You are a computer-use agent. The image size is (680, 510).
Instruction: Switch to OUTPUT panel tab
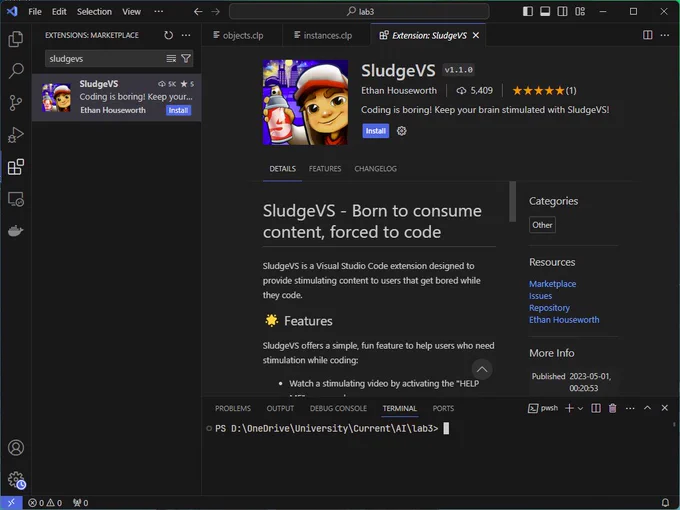[x=280, y=409]
